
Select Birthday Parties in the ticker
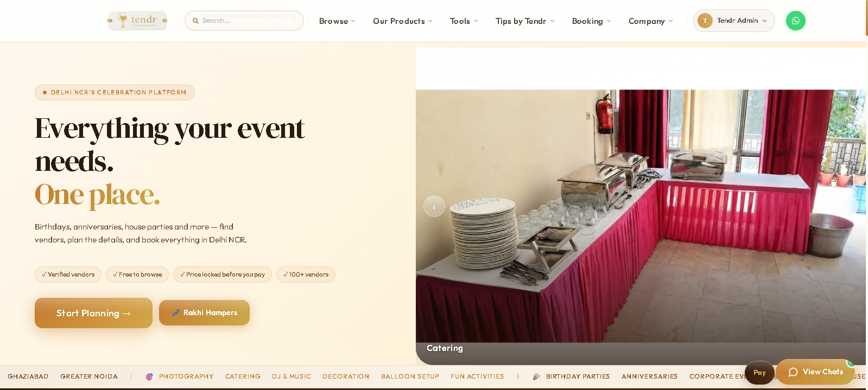click(578, 376)
